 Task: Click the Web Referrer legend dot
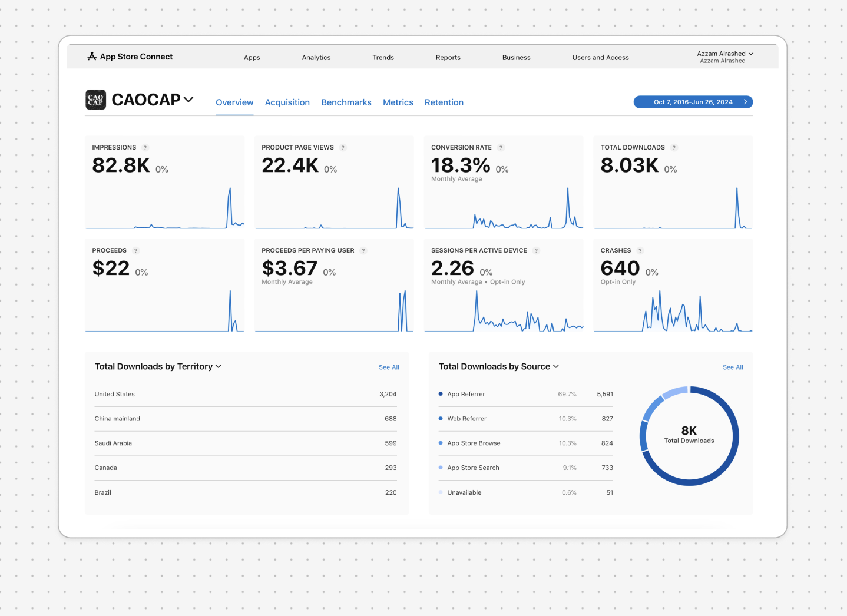[x=441, y=419]
